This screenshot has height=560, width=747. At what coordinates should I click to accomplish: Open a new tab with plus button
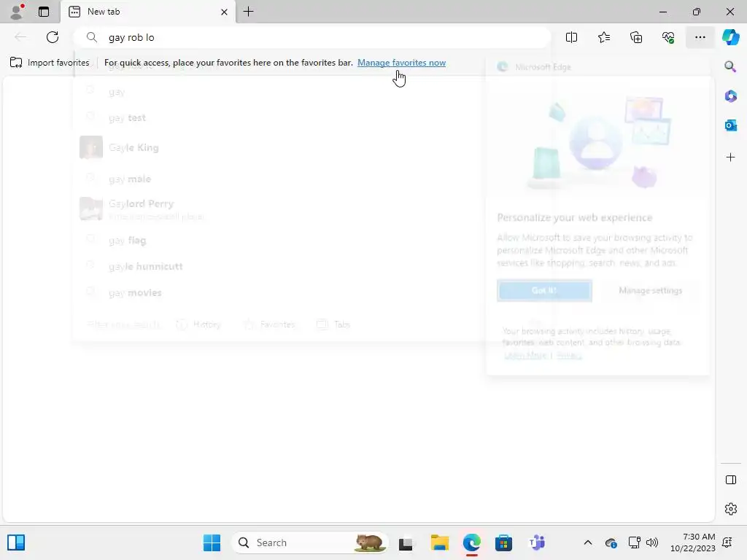[x=248, y=12]
